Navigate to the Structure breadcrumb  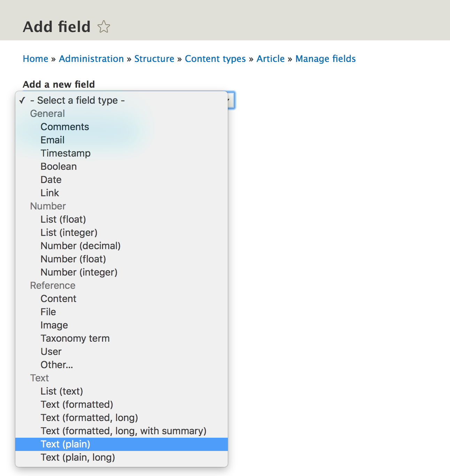tap(154, 59)
